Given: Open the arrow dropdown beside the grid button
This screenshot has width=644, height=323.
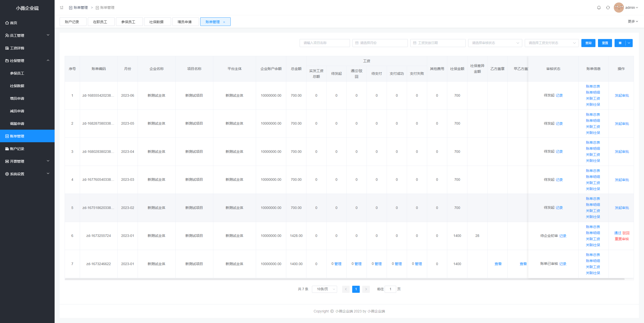Looking at the screenshot, I should 629,43.
